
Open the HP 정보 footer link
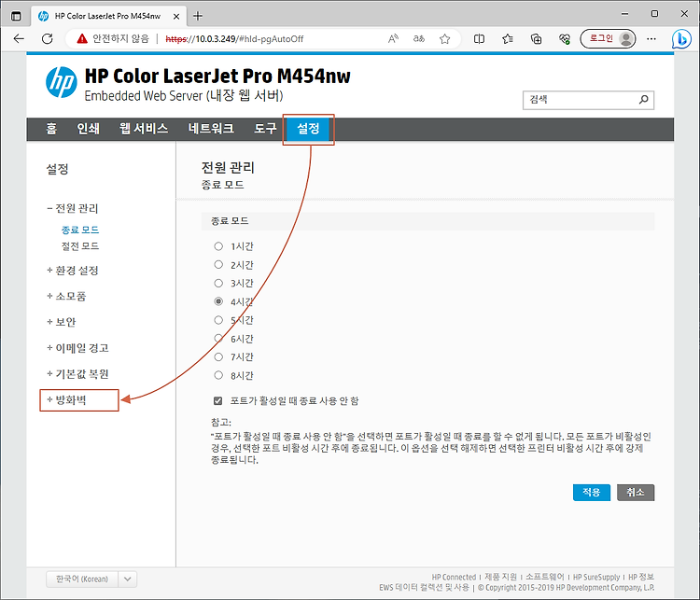tap(641, 578)
